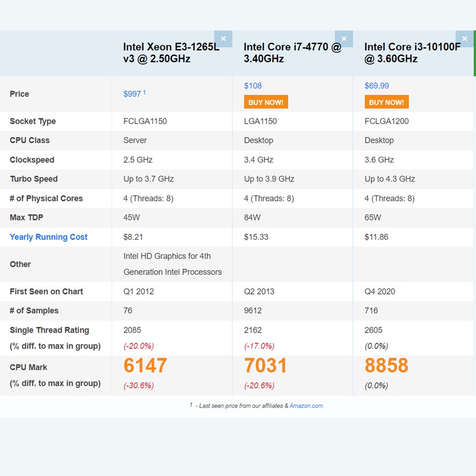Click the (-30.6%) CPU Mark difference
The width and height of the screenshot is (476, 476).
(139, 385)
